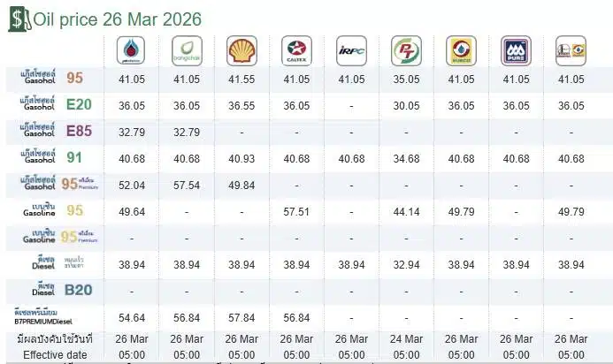This screenshot has width=613, height=364.
Task: Click the PTT station logo
Action: tap(132, 51)
